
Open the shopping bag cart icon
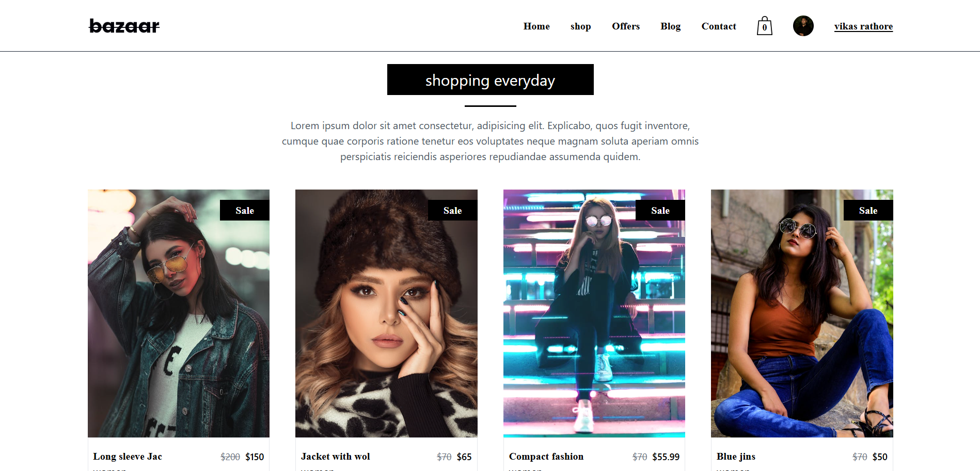[x=764, y=26]
